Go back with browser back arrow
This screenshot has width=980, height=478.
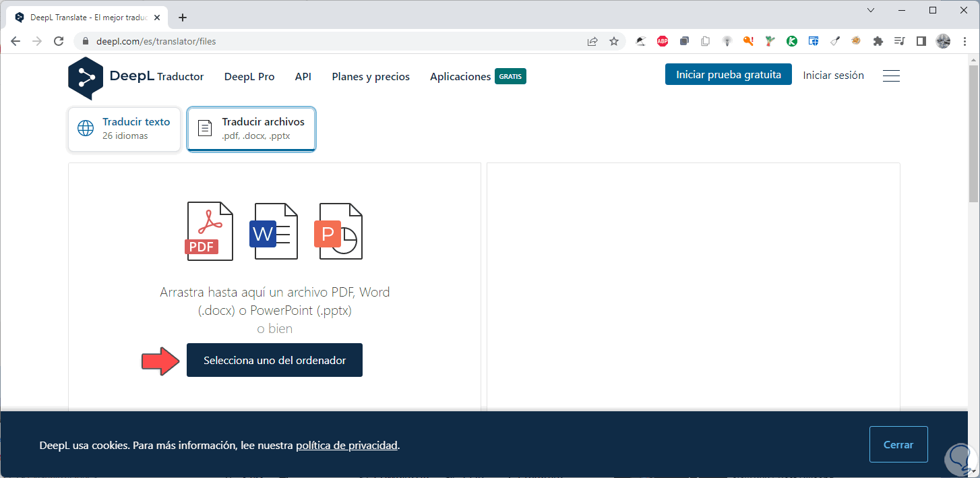tap(16, 41)
